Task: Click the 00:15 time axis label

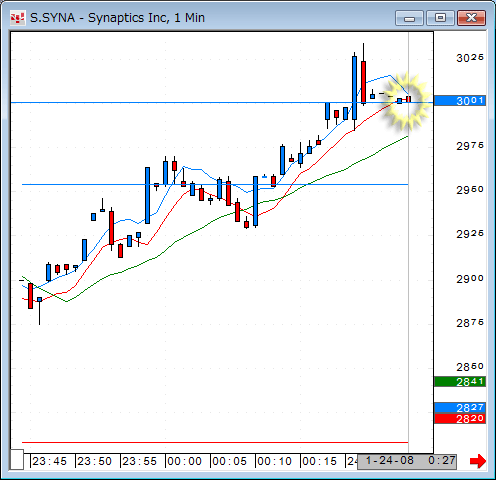Action: [x=319, y=461]
